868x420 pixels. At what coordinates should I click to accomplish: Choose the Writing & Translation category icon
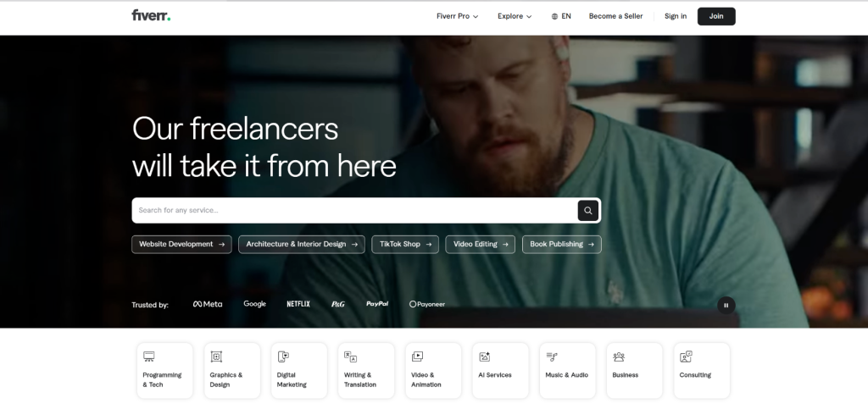(x=350, y=357)
